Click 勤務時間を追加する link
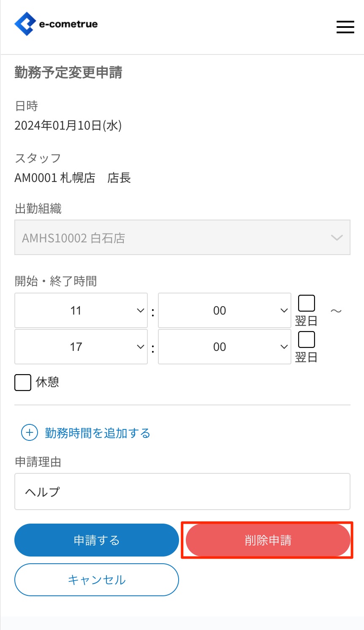364x630 pixels. coord(98,433)
